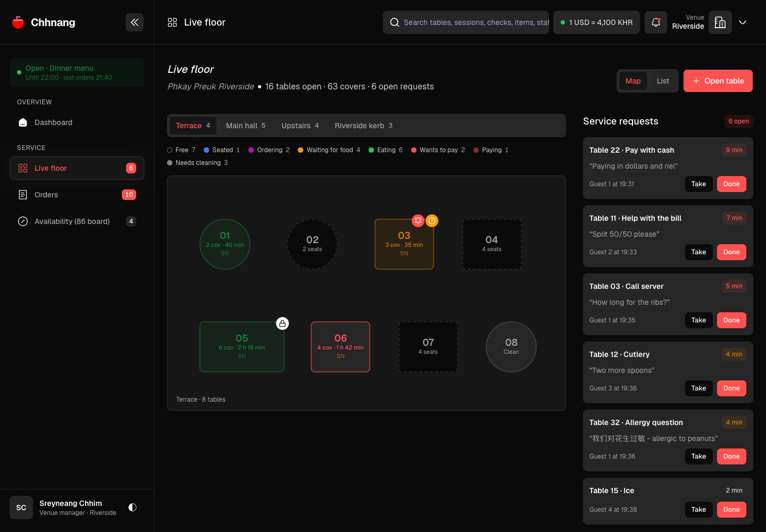Switch to the Riverside kerb tab
Viewport: 766px width, 532px height.
(x=363, y=126)
